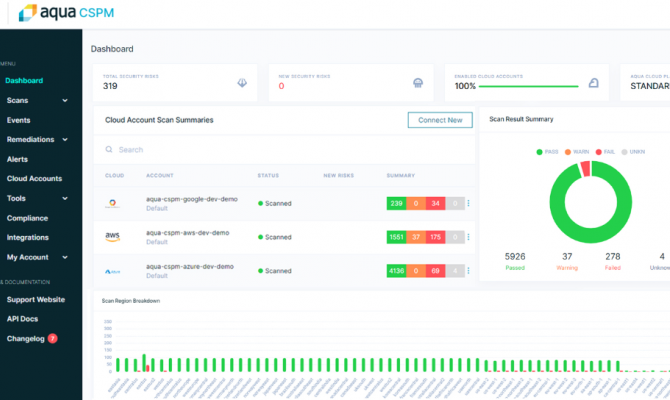Viewport: 670px width, 400px height.
Task: Click the Enabled Cloud Accounts card icon
Action: (594, 82)
